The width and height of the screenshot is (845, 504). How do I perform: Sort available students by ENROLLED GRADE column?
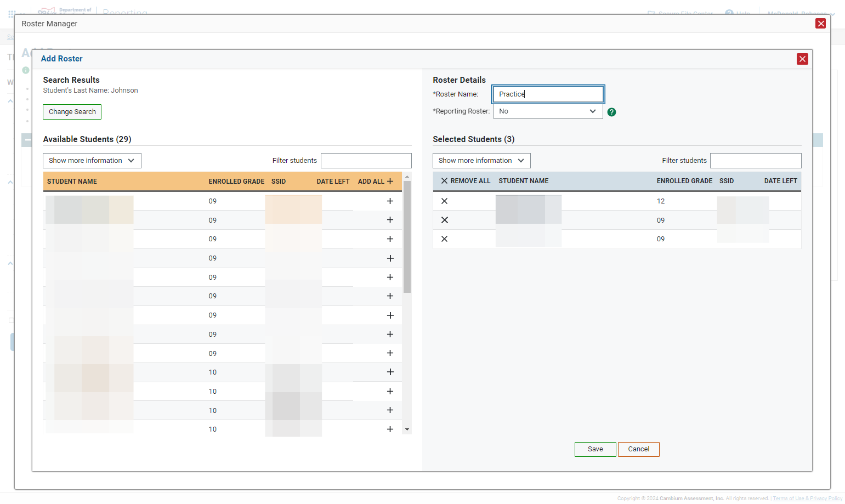tap(236, 182)
